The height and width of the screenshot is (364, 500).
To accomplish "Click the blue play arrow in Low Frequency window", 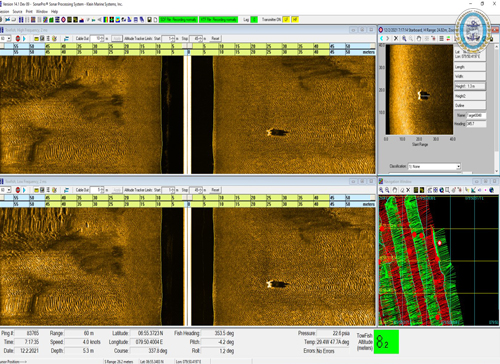I will tap(24, 190).
